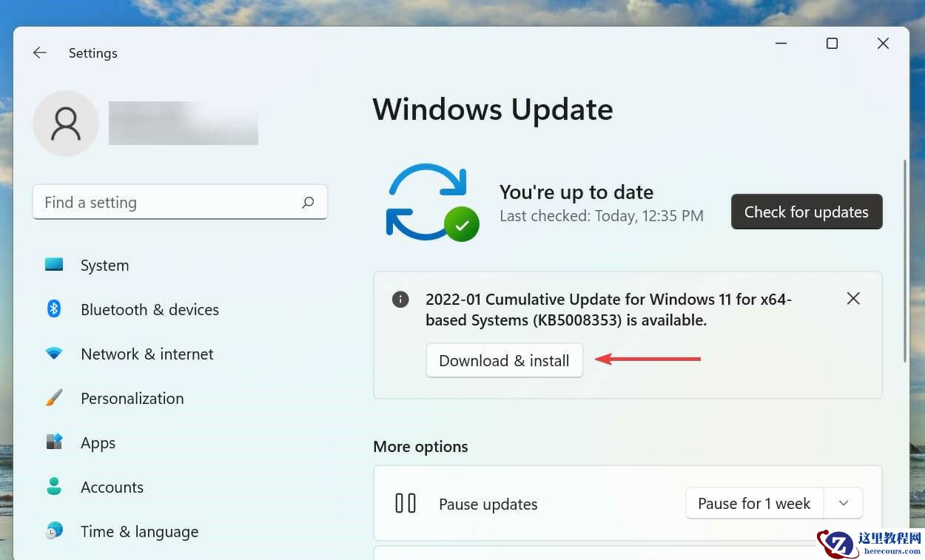925x560 pixels.
Task: Go back using the arrow
Action: click(39, 52)
